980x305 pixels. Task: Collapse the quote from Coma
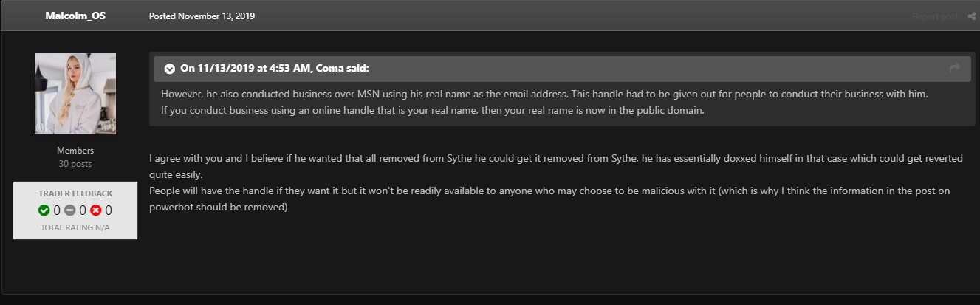(x=170, y=69)
